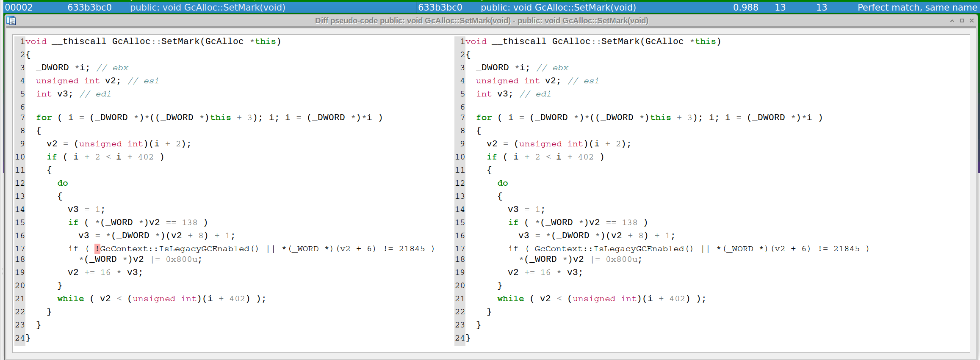Click the Diff pseudo-code title bar text

coord(482,21)
